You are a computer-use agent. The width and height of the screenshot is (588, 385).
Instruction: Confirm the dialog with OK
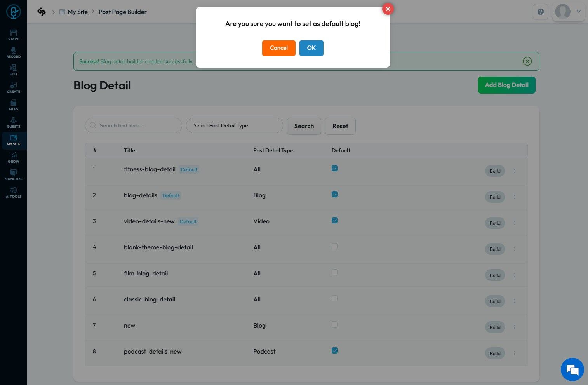tap(311, 48)
